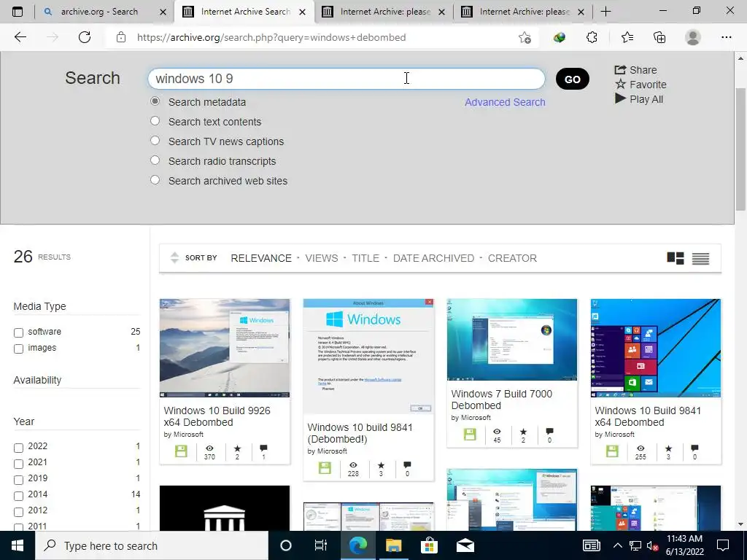Viewport: 747px width, 560px height.
Task: Click the download manager extension icon
Action: [560, 37]
